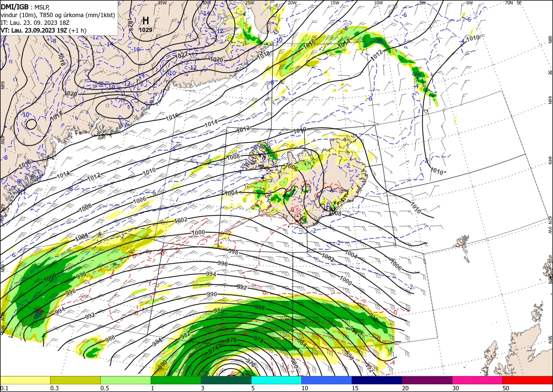Select the light green 0.5–1 legend band
Screen dimensions: 553x392
(x=126, y=380)
